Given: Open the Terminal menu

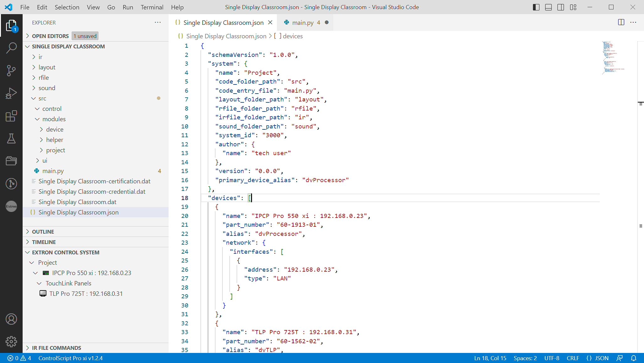Looking at the screenshot, I should click(x=152, y=7).
